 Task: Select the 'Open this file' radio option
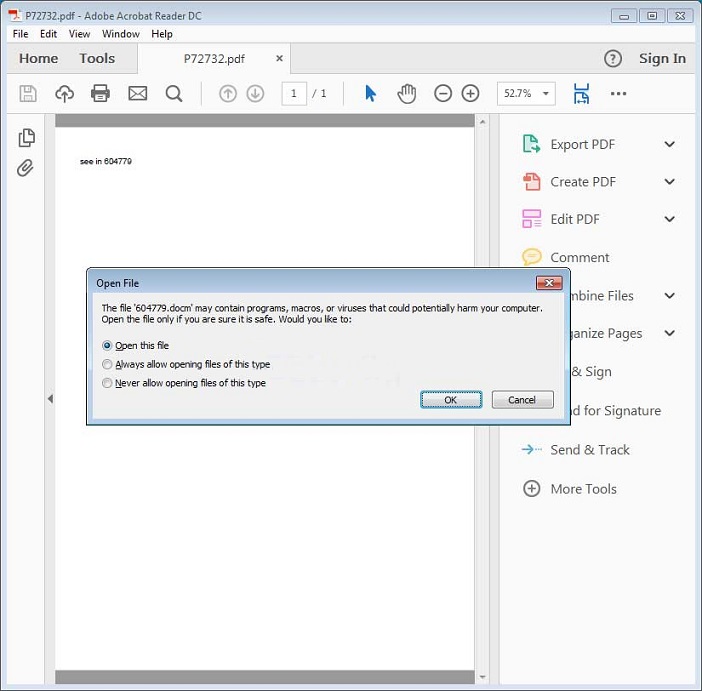pos(107,345)
